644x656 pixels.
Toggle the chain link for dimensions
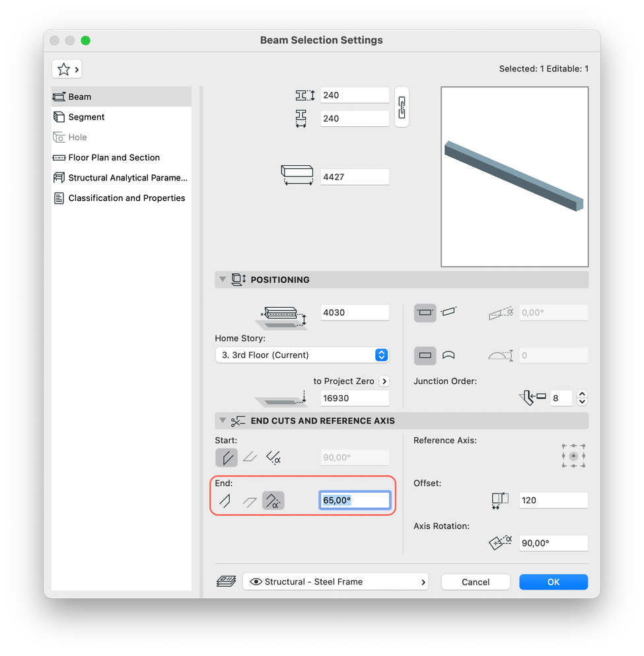402,107
